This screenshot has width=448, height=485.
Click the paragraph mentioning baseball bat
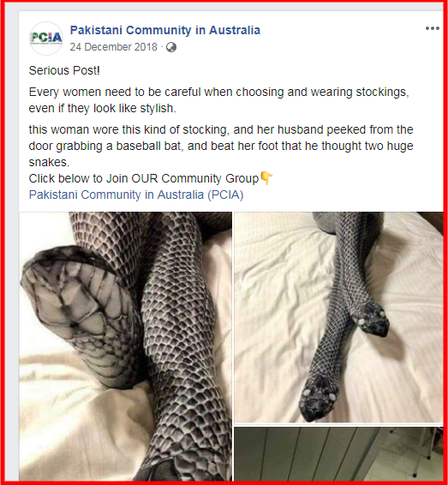221,146
